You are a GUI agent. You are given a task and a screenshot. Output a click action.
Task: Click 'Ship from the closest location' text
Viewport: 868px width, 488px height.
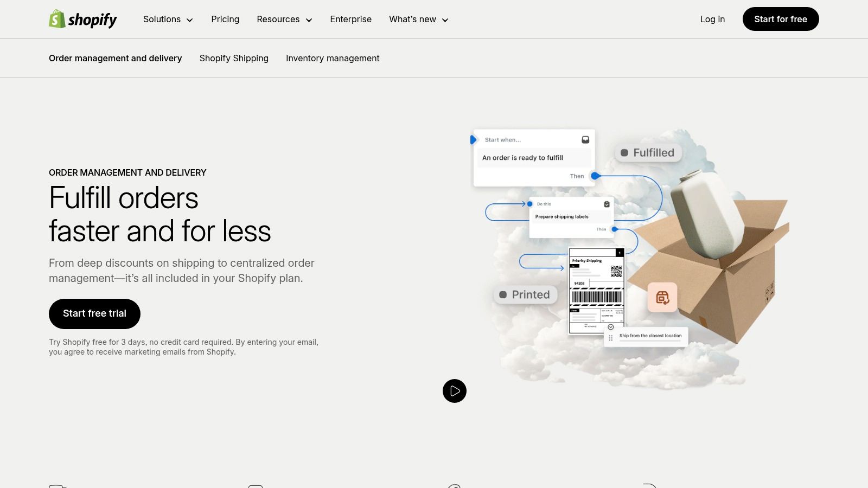click(650, 336)
